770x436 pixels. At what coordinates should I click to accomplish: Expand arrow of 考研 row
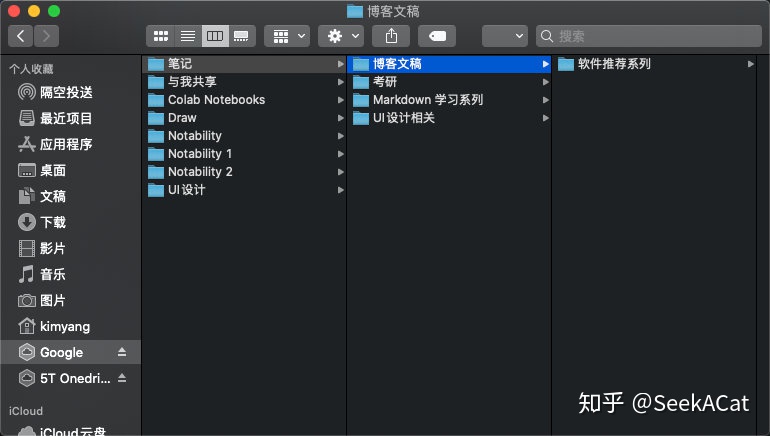click(545, 82)
